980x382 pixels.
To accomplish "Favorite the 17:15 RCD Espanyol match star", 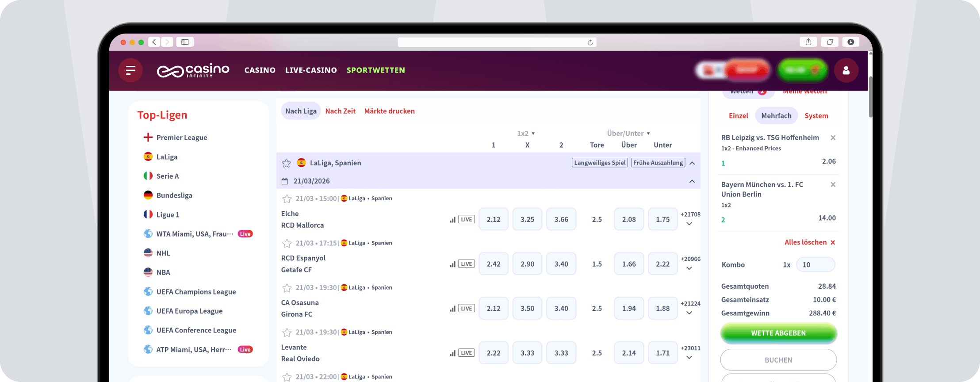I will pos(287,244).
